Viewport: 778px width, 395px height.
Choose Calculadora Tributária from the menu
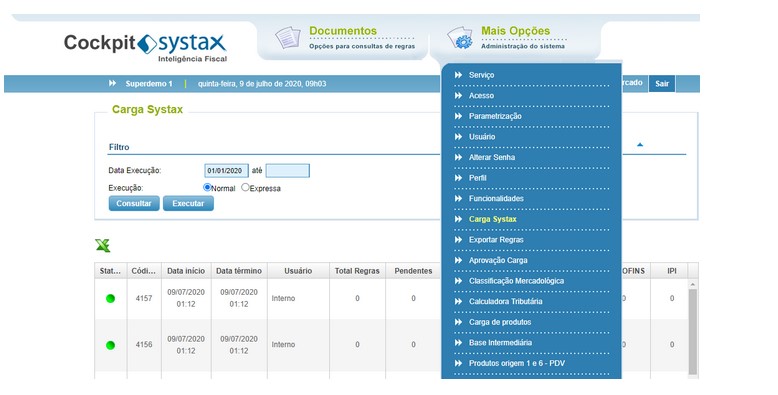506,301
